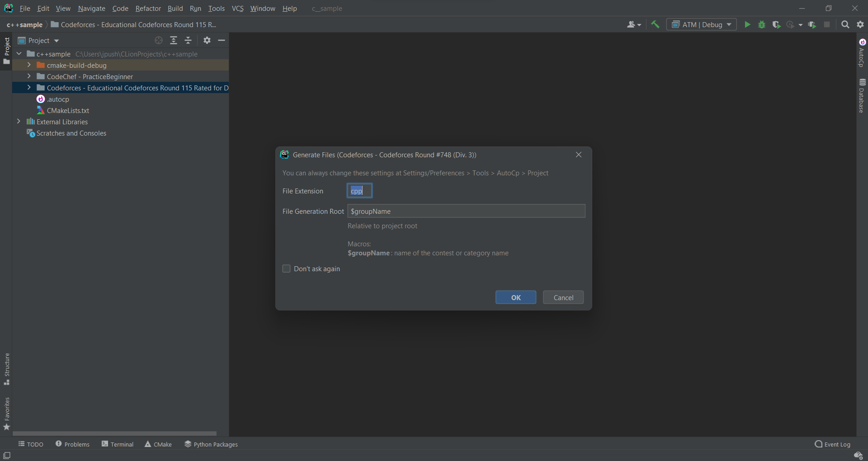Open the Terminal tool window
Image resolution: width=868 pixels, height=461 pixels.
pos(118,444)
